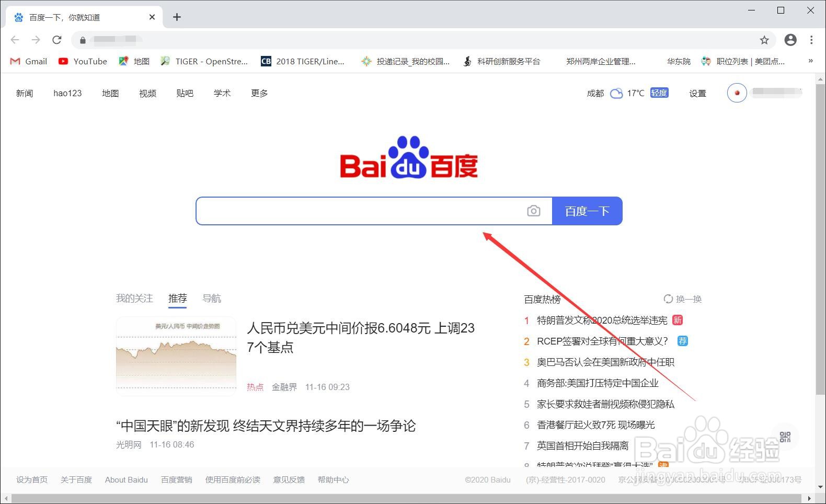This screenshot has width=826, height=504.
Task: Click the weather cloud icon
Action: 616,93
